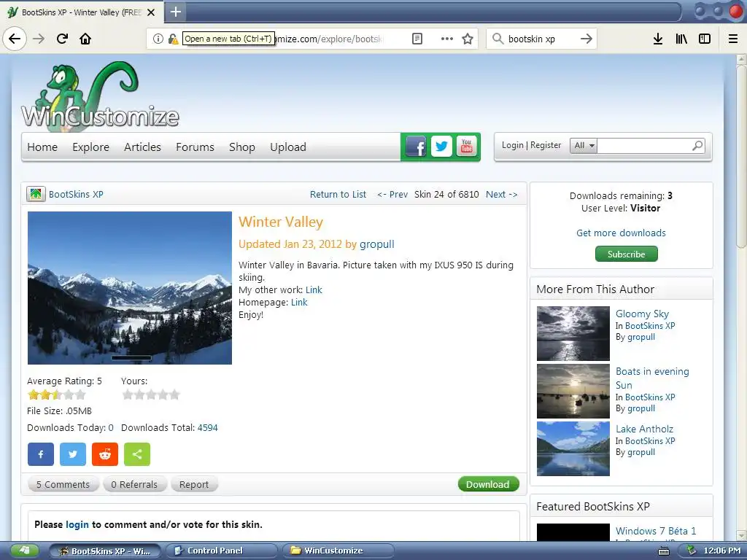Screen dimensions: 747x560
Task: Open the Home menu item
Action: point(42,147)
